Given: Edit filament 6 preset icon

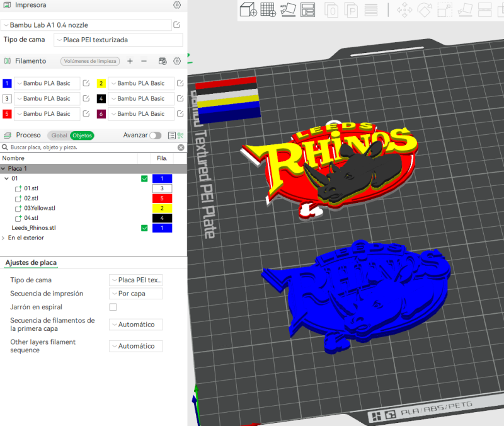Looking at the screenshot, I should tap(180, 113).
